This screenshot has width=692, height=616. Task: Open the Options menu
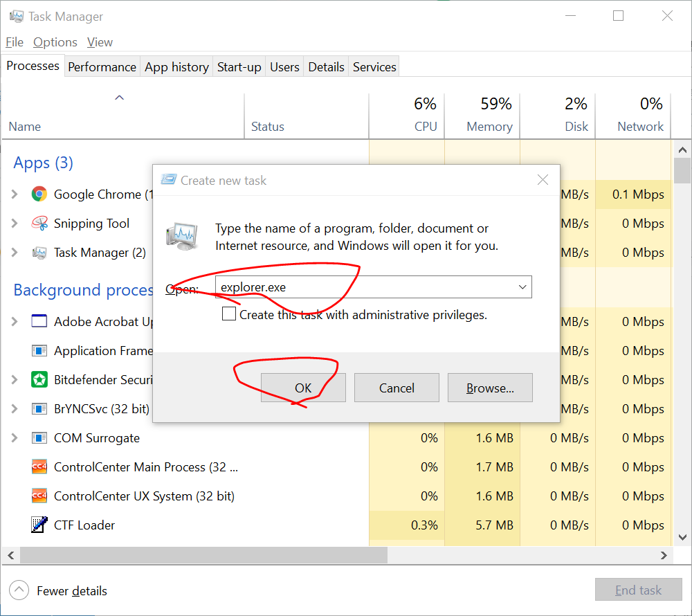click(55, 42)
